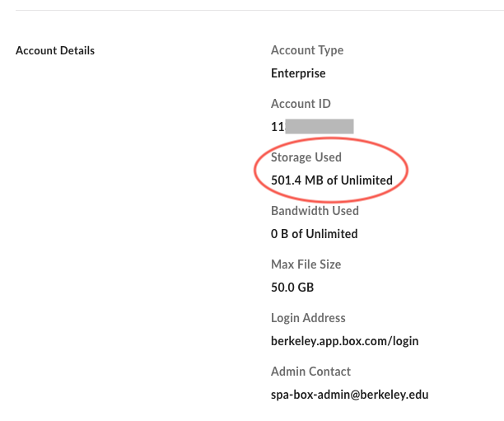Click the gray redacted Account ID block

320,127
